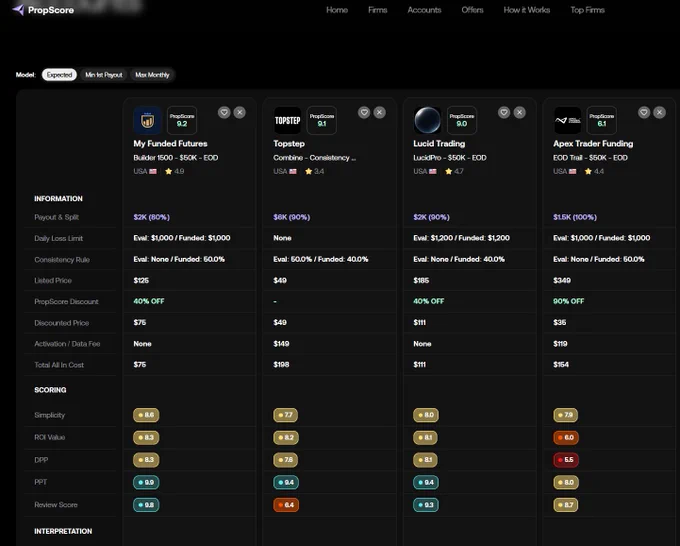Click the EOD Trail - $50K - EOD subtitle

coord(590,157)
